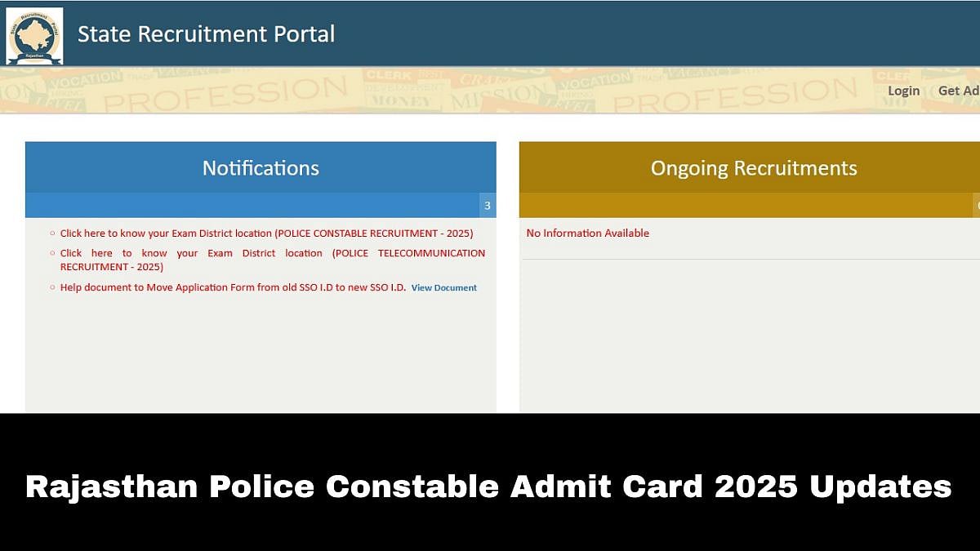Open the Get Admit Card menu item
Viewport: 980px width, 551px height.
point(960,91)
